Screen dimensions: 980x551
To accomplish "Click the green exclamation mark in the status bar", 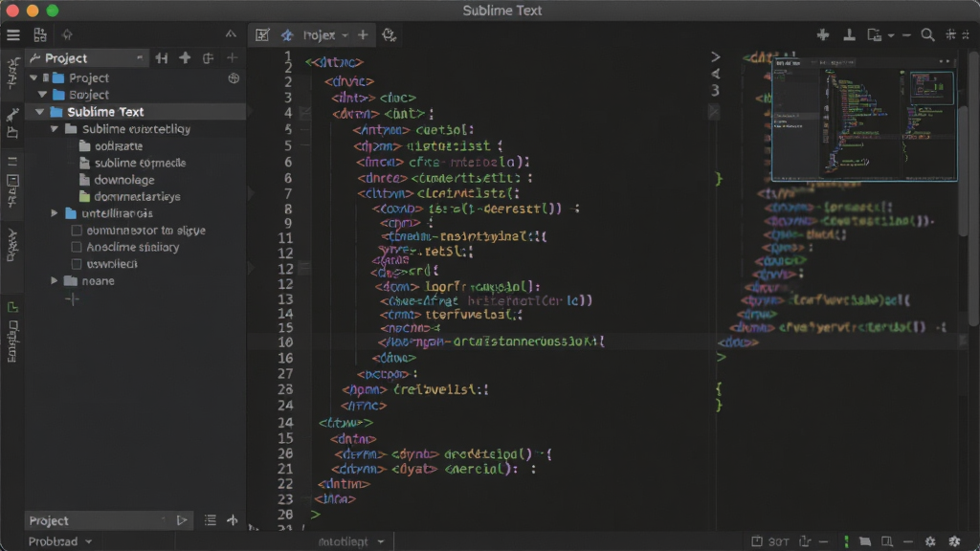I will [x=846, y=541].
